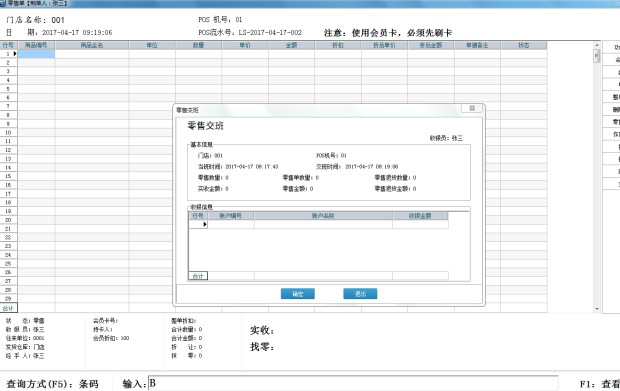Select the 单位 column header
Image resolution: width=620 pixels, height=391 pixels.
tap(152, 45)
